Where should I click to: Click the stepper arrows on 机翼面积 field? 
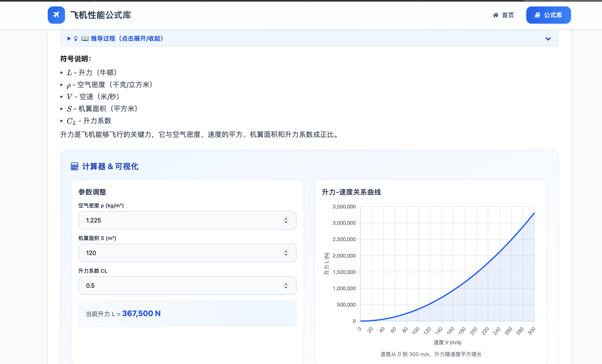click(286, 253)
